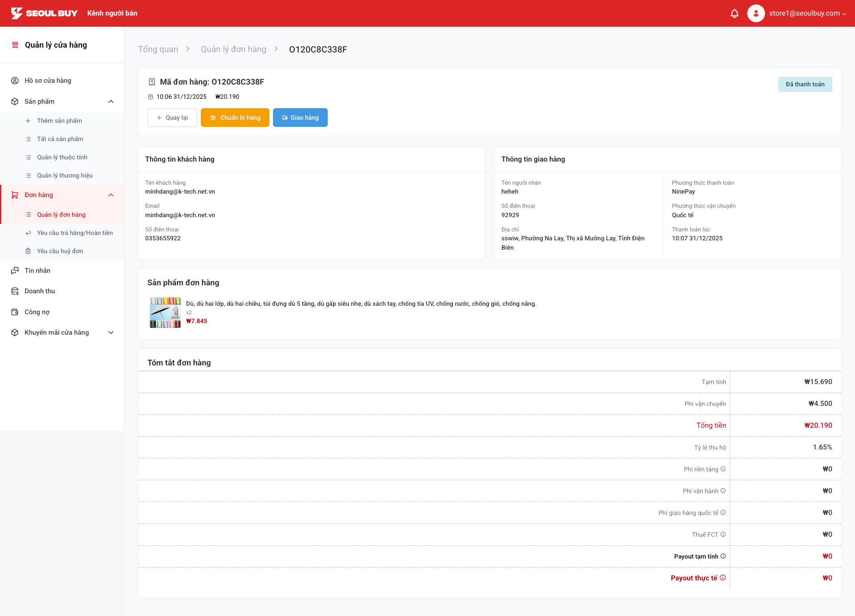Expand Khuyến mãi cửa hàng submenu
855x616 pixels.
click(111, 332)
